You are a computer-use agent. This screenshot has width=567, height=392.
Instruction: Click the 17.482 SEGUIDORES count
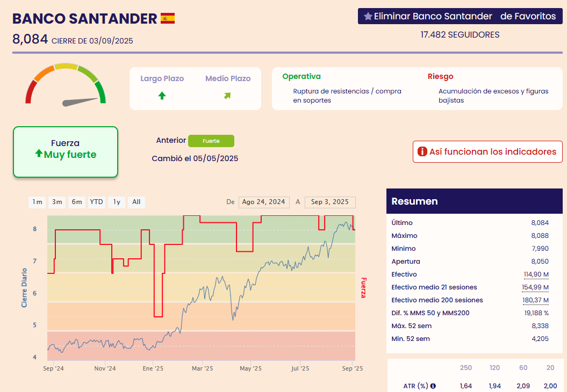[x=460, y=35]
